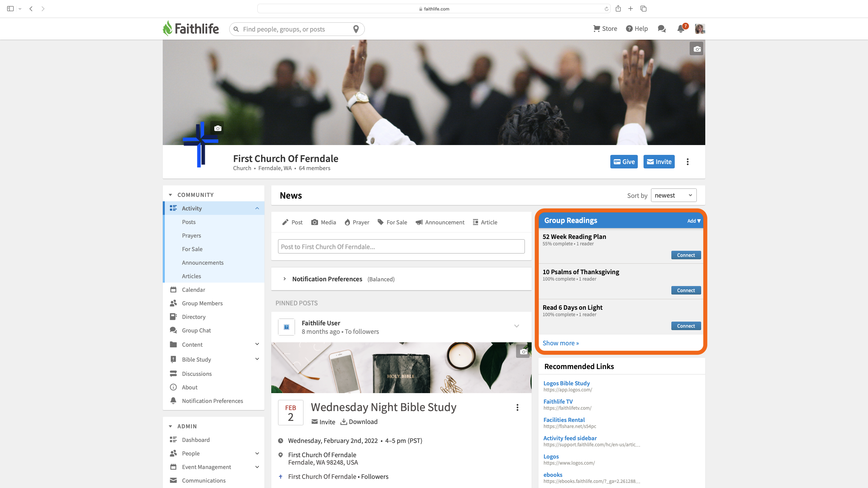Collapse the COMMUNITY section

pos(171,195)
